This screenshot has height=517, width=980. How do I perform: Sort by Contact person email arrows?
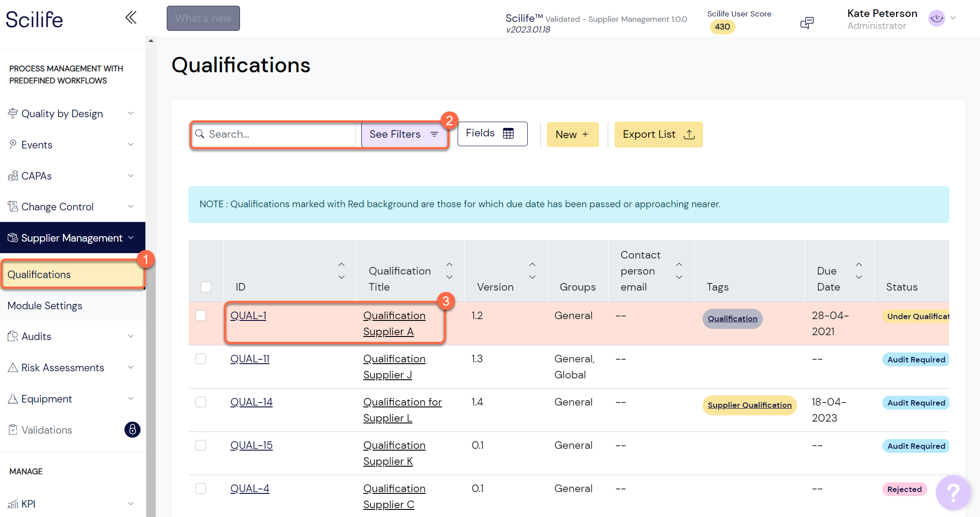click(679, 271)
